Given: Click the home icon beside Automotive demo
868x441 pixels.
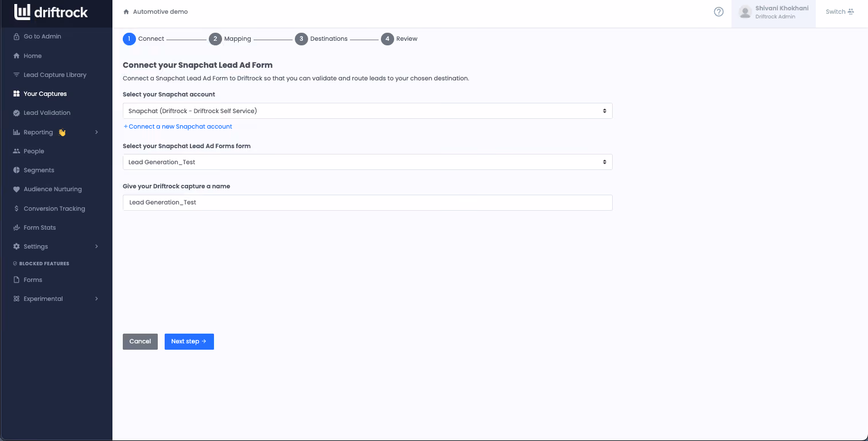Looking at the screenshot, I should [126, 11].
